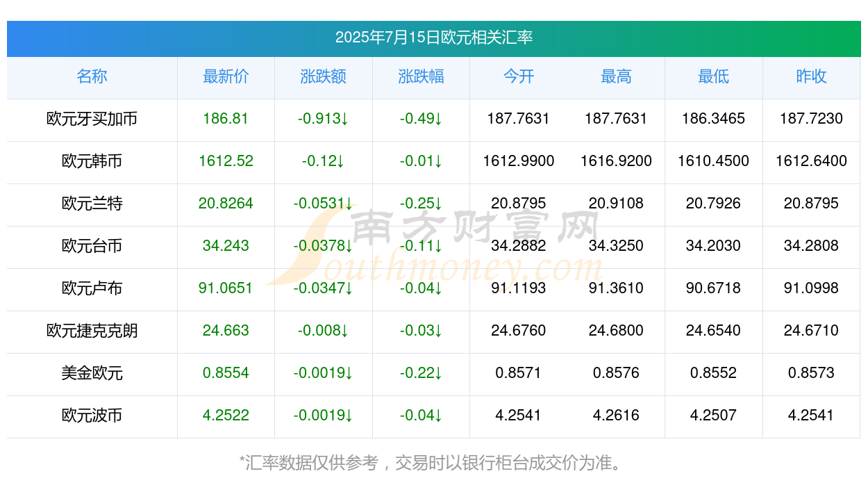The height and width of the screenshot is (485, 868).
Task: Select latest price 34.243
Action: click(x=226, y=246)
